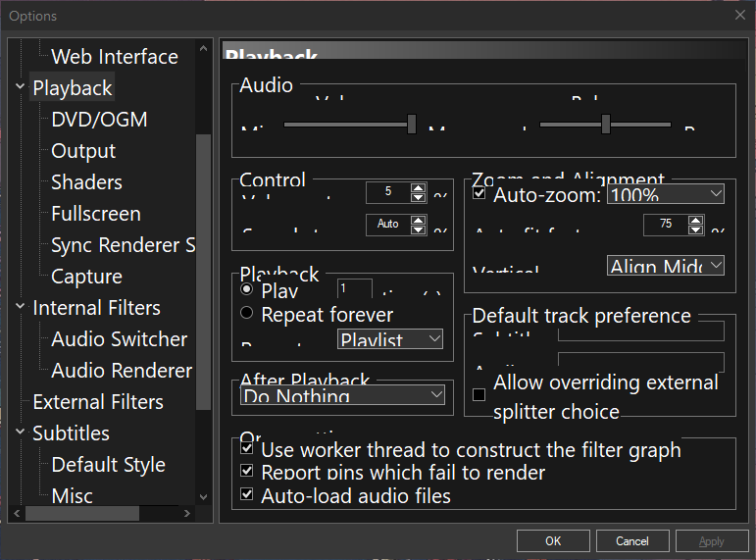756x560 pixels.
Task: Toggle the Auto-zoom checkbox
Action: (479, 193)
